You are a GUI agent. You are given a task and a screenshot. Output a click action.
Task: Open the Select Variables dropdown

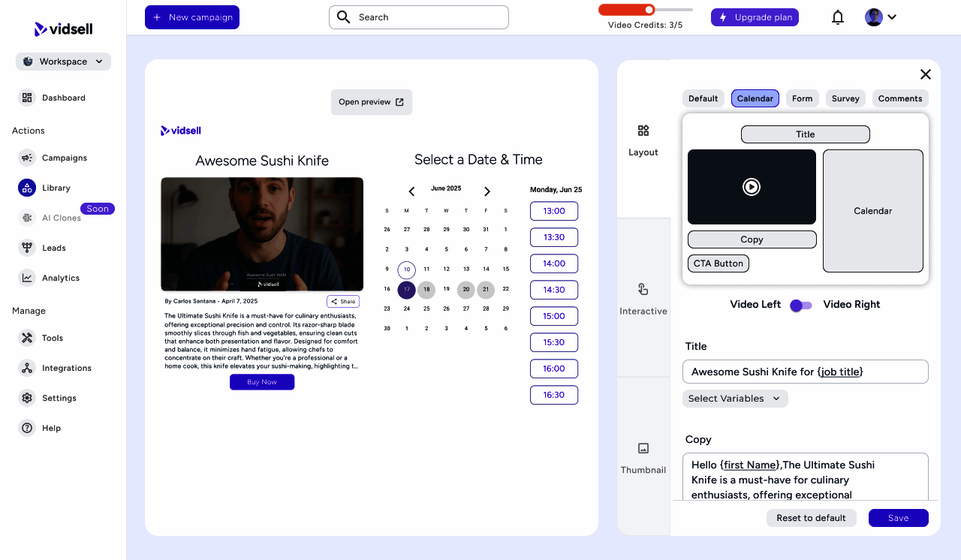(x=735, y=399)
